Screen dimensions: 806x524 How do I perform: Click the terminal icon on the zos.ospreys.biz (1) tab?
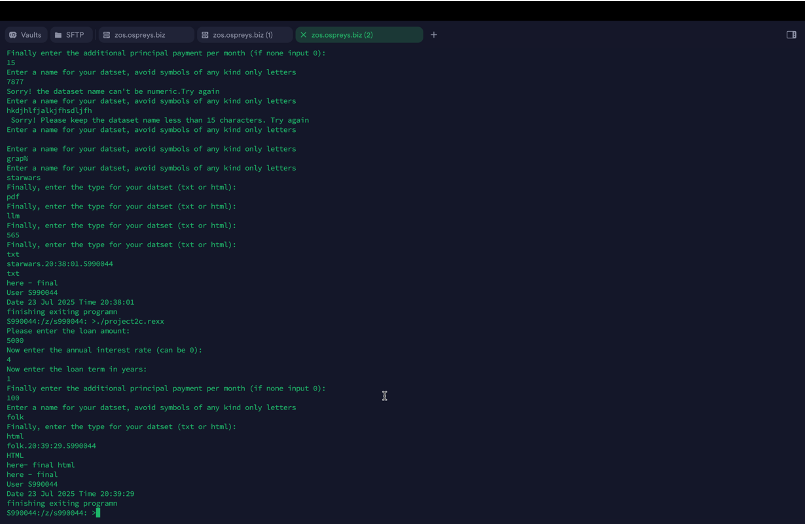pos(205,35)
